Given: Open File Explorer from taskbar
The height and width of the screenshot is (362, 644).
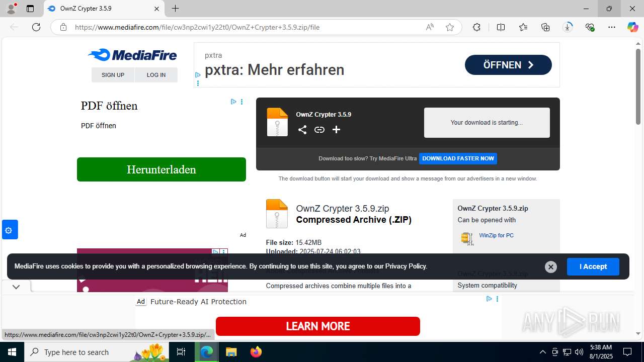Looking at the screenshot, I should pos(231,352).
